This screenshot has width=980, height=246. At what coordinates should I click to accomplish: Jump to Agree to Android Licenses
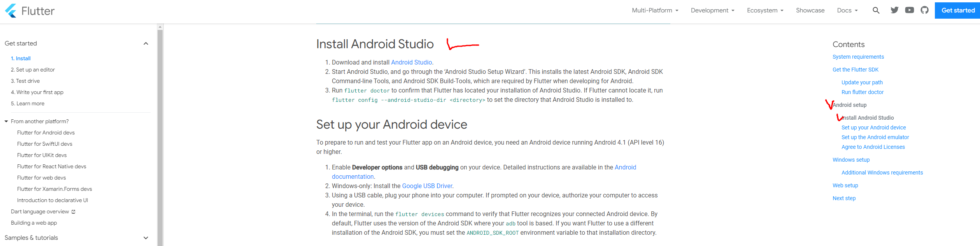[873, 147]
